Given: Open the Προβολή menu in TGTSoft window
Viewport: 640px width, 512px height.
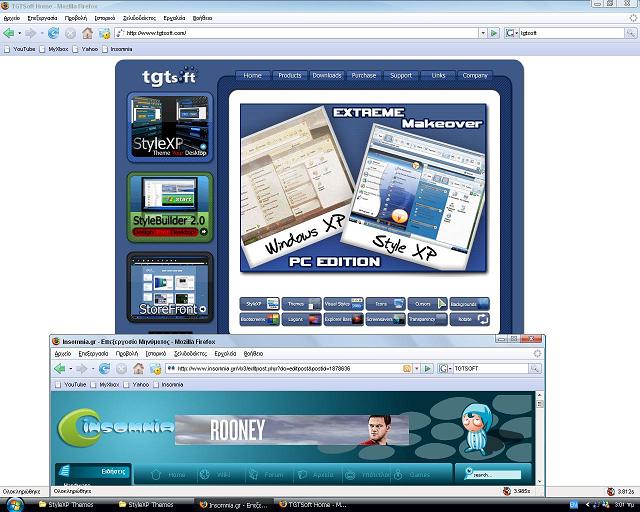Looking at the screenshot, I should click(x=76, y=18).
